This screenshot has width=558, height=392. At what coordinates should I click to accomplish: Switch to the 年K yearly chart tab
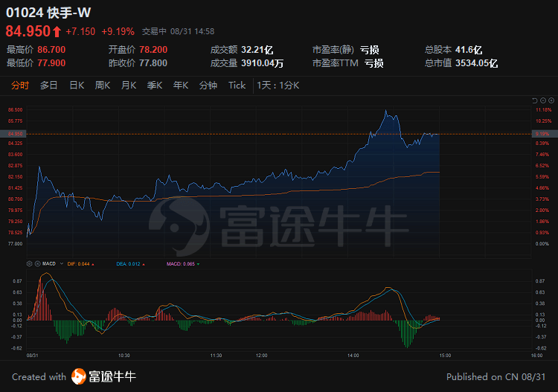point(181,86)
